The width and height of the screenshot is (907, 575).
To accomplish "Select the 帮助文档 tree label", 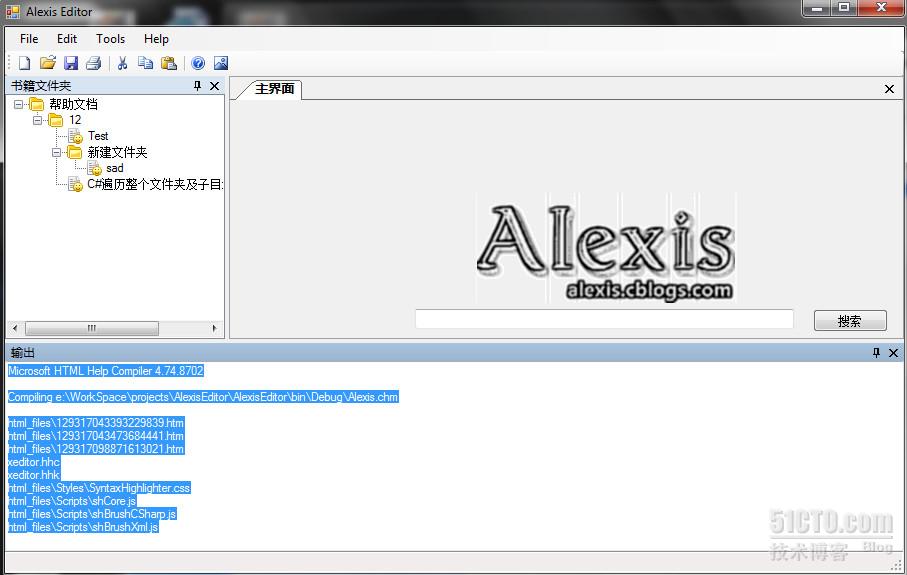I will point(73,104).
